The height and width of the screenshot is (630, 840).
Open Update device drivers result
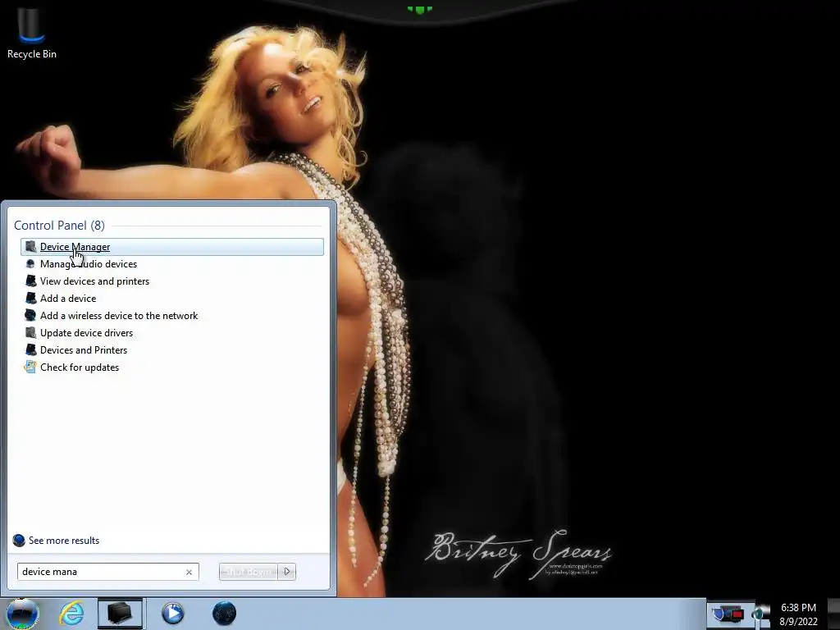(86, 333)
